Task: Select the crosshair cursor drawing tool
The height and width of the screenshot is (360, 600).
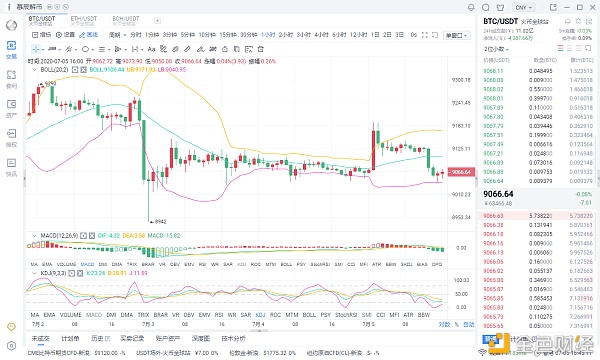Action: [36, 49]
